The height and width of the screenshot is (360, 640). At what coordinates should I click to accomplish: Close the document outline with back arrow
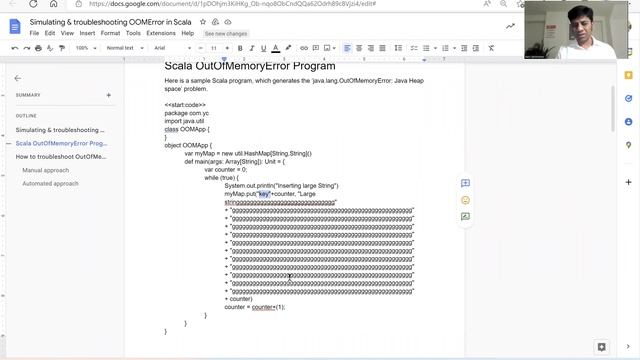pos(18,78)
